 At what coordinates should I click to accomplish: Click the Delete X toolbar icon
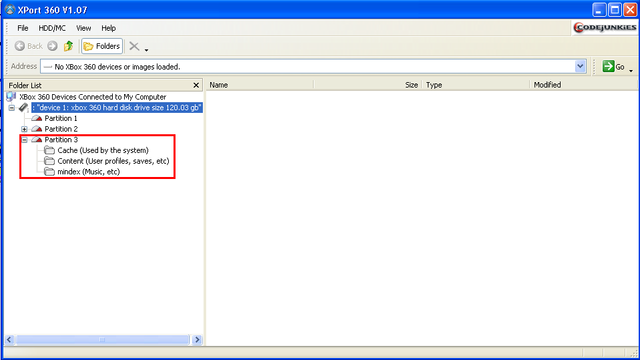tap(134, 46)
